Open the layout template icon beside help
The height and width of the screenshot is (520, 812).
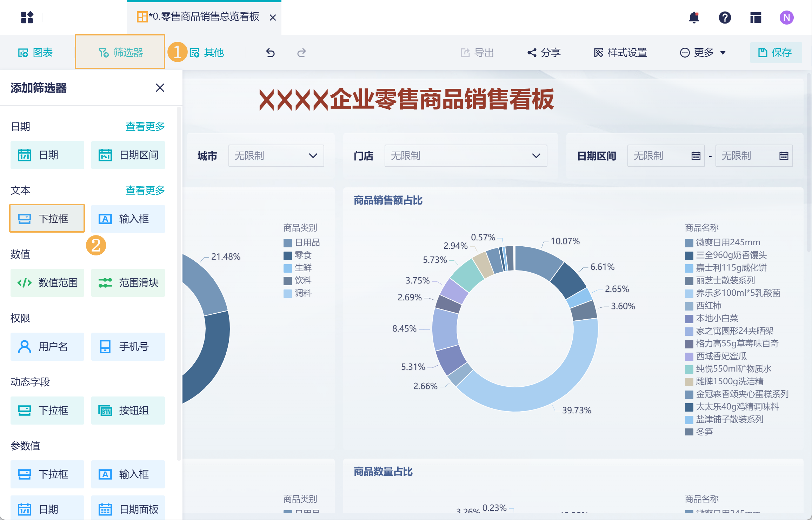coord(756,17)
